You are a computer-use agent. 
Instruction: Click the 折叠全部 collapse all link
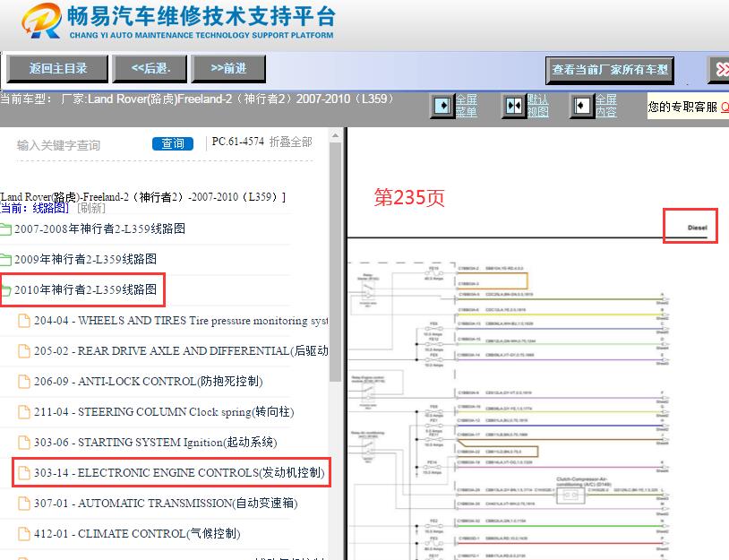290,142
